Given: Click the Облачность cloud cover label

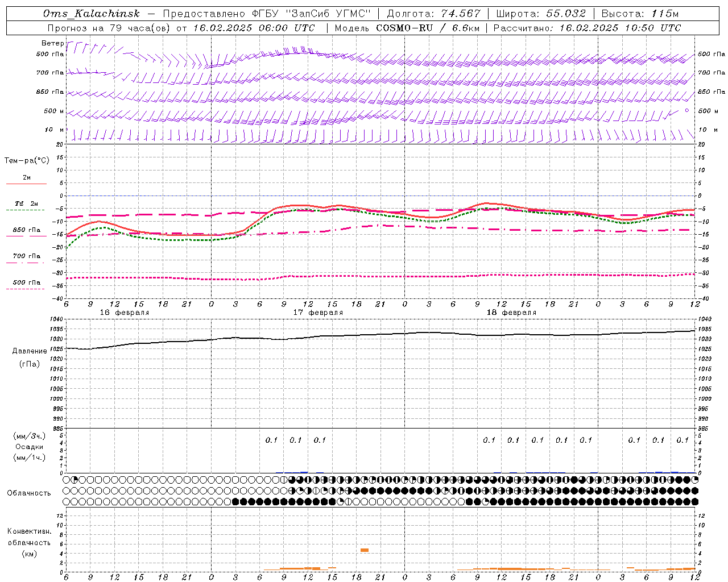Looking at the screenshot, I should click(x=29, y=493).
